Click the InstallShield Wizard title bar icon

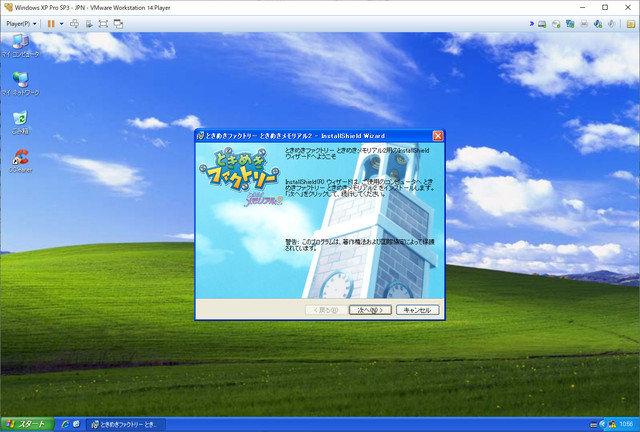coord(200,136)
